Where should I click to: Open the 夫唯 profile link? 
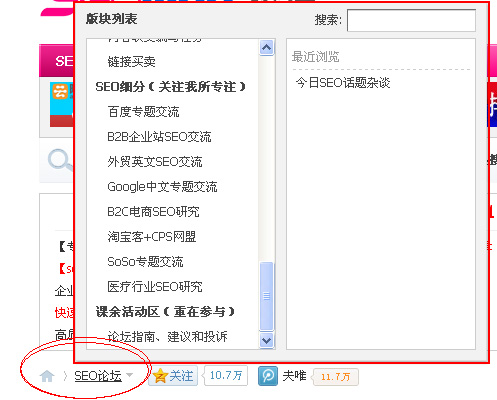tap(294, 376)
